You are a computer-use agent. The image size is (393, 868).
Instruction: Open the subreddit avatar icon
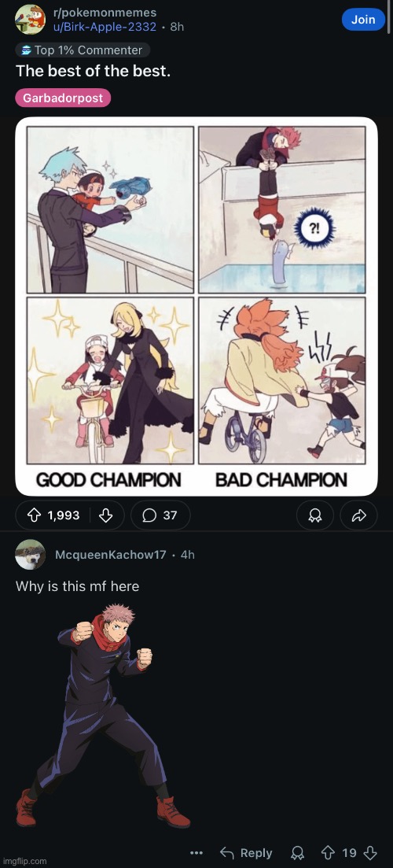[x=31, y=20]
